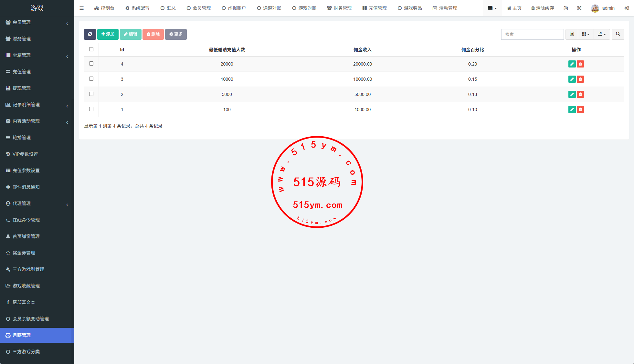
Task: Click the green 添加 button
Action: 108,34
